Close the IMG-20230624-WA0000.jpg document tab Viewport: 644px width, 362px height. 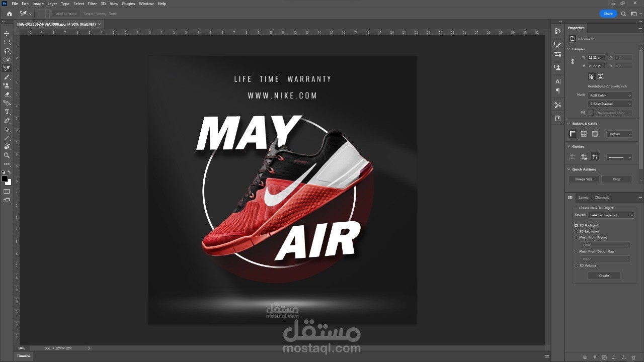[x=99, y=24]
